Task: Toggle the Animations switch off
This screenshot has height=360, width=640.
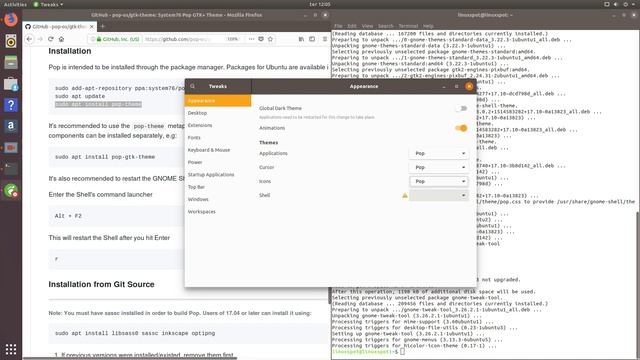Action: 461,128
